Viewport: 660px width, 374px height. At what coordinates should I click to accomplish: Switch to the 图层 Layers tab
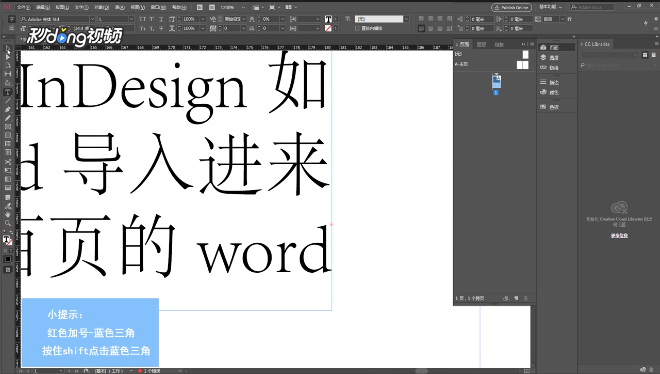pyautogui.click(x=482, y=44)
